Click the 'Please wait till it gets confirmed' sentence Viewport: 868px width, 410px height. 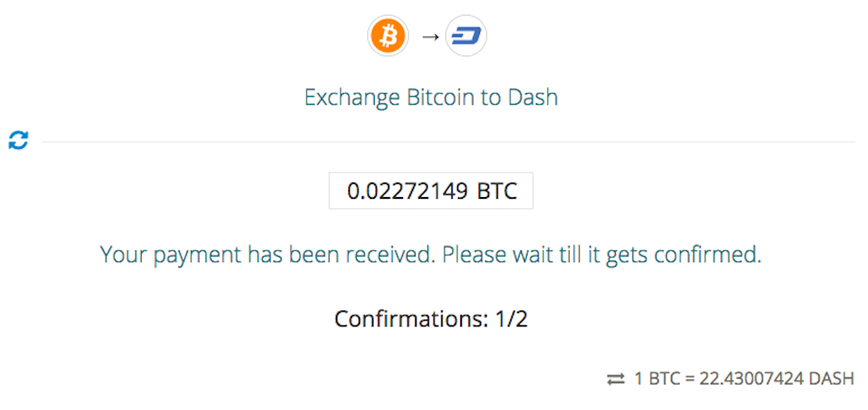point(602,255)
